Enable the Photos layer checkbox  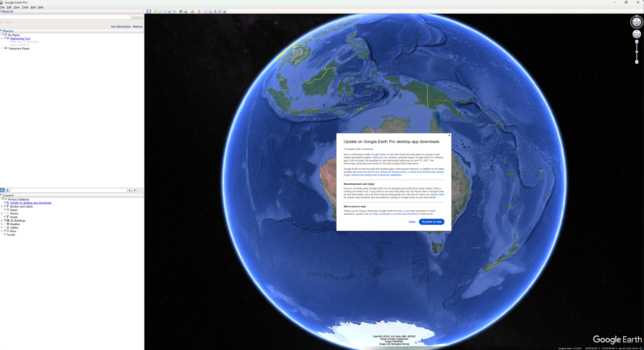coord(5,213)
